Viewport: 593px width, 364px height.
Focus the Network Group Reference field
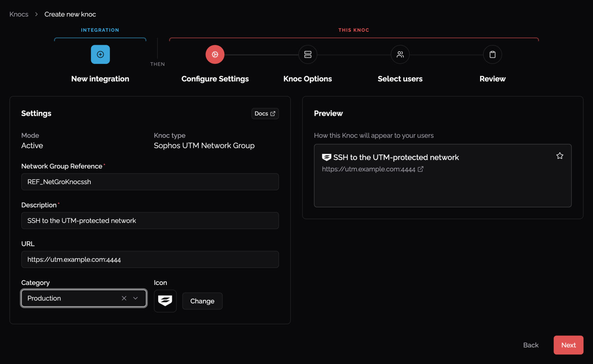150,182
